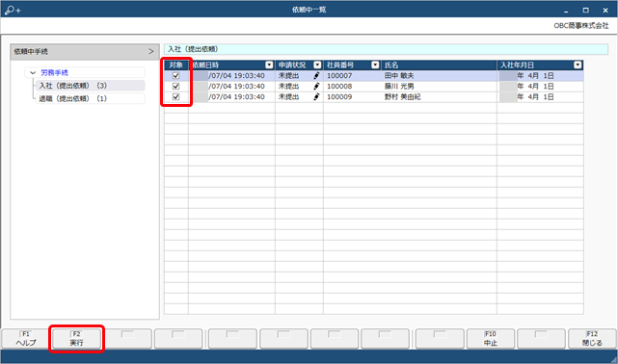618x364 pixels.
Task: Click 未提出 status for 100007
Action: click(289, 75)
